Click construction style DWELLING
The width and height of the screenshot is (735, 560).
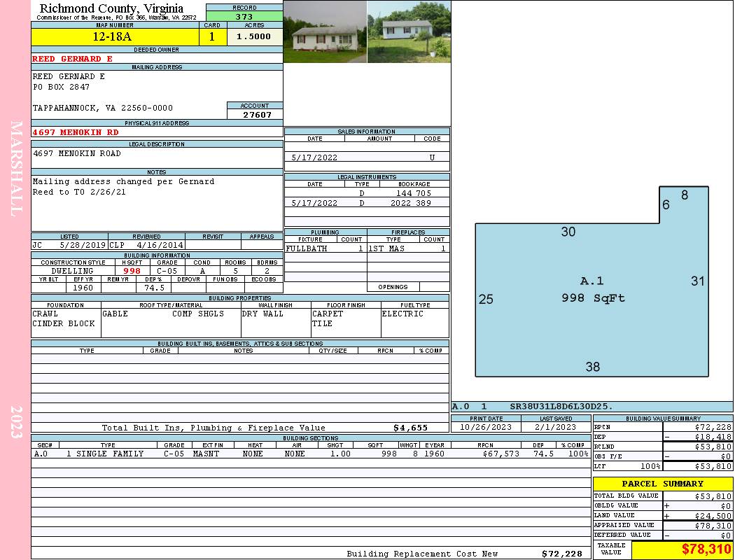(72, 271)
